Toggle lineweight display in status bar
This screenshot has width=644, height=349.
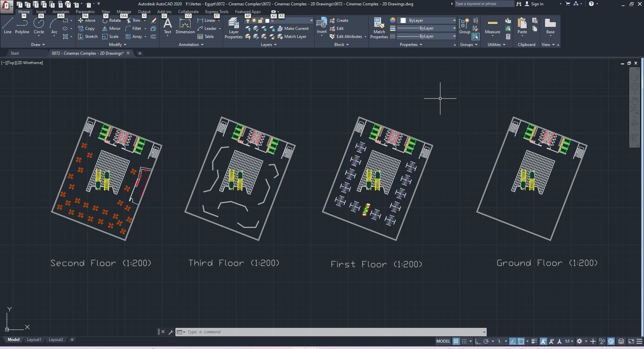click(x=534, y=341)
